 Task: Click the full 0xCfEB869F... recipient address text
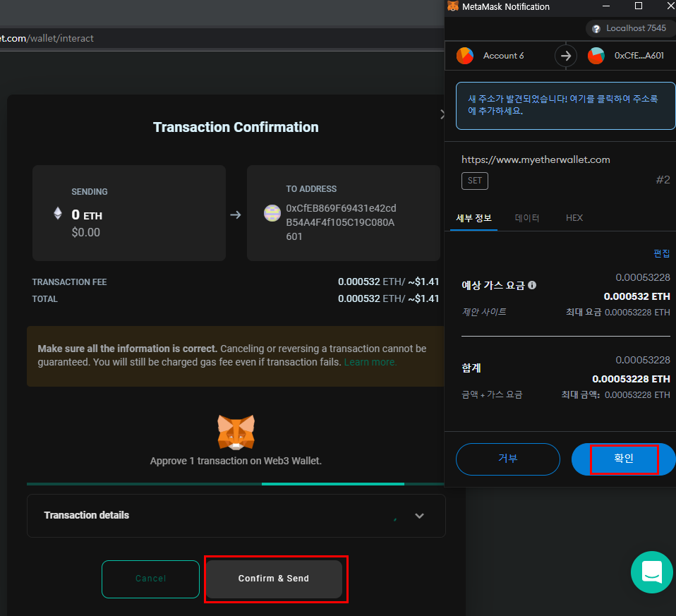tap(341, 222)
